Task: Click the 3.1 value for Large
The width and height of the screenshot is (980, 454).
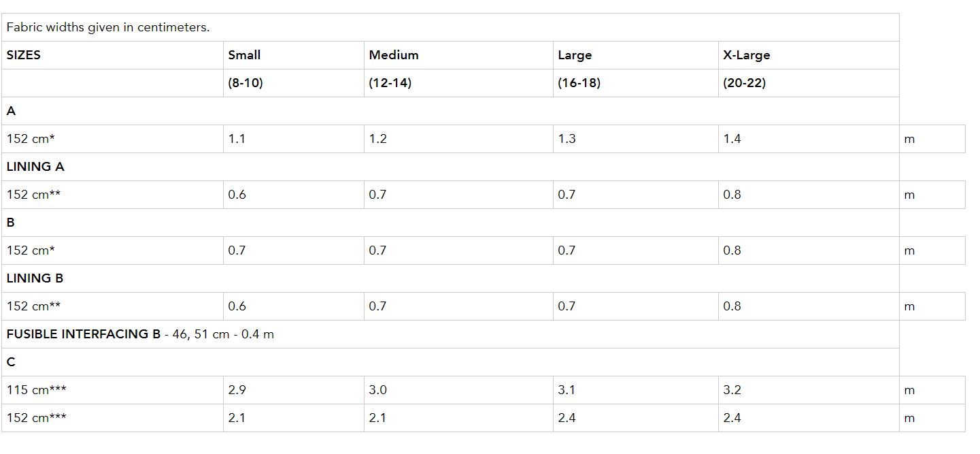Action: (x=567, y=390)
